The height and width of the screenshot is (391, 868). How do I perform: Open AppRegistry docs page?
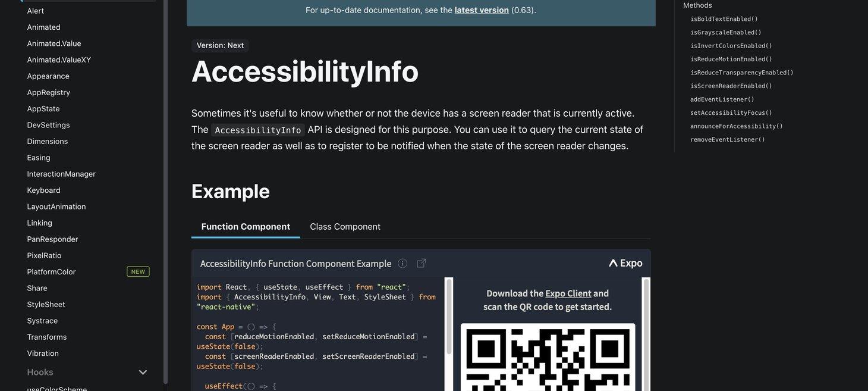point(49,92)
